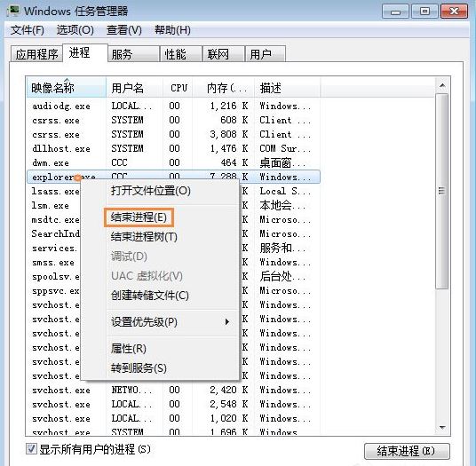Click the Task Manager title bar icon
The height and width of the screenshot is (466, 476).
pos(13,11)
